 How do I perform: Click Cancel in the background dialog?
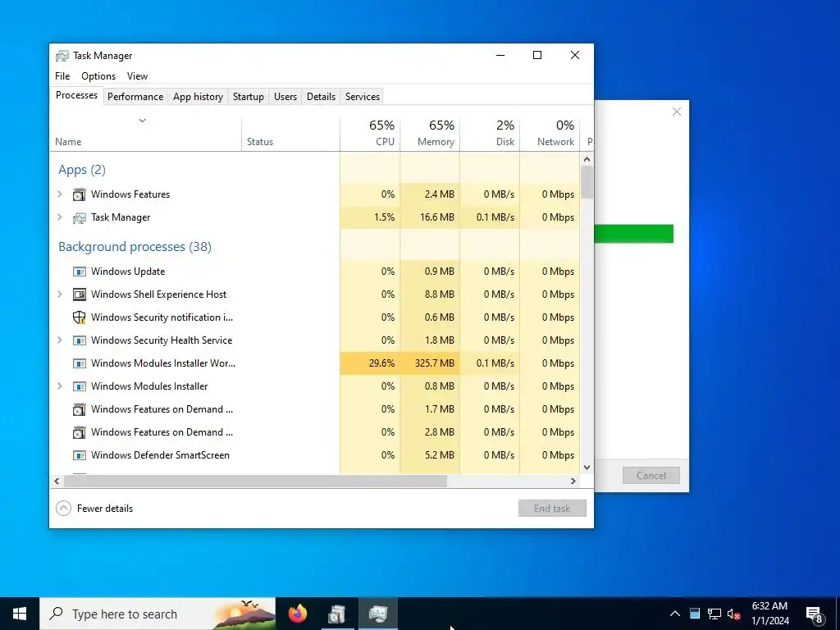(x=651, y=476)
